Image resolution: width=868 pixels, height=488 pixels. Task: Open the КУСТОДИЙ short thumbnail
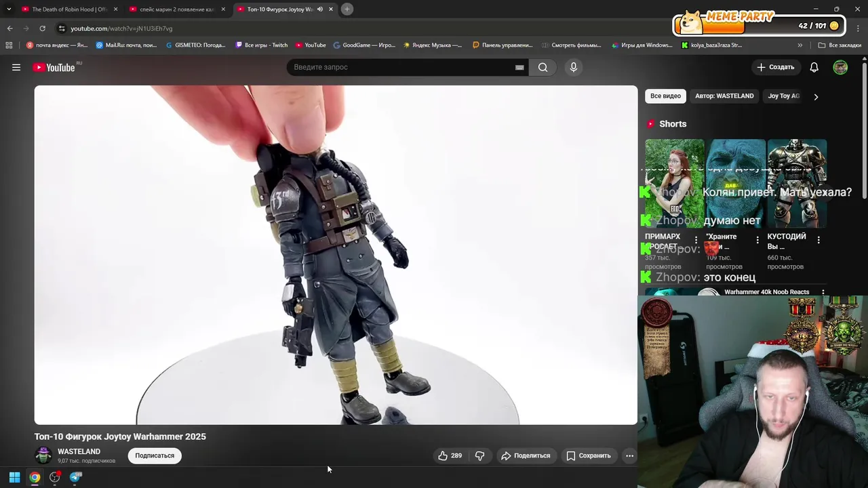[797, 183]
